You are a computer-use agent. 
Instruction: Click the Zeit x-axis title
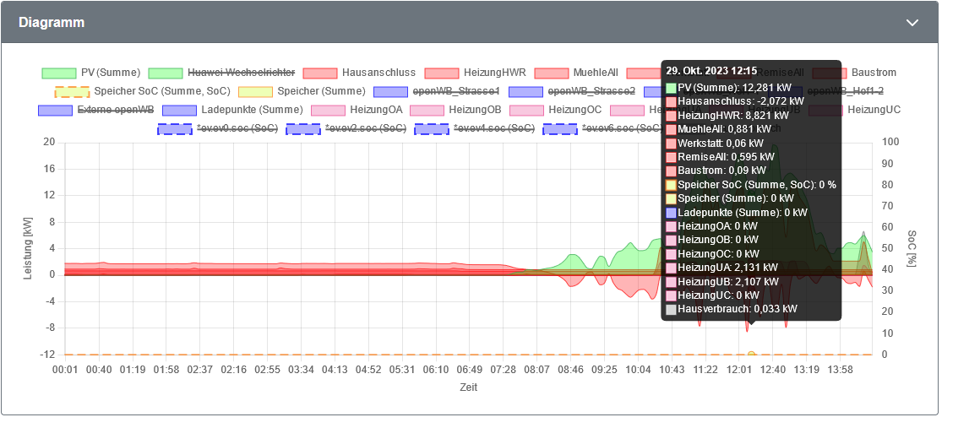tap(469, 387)
